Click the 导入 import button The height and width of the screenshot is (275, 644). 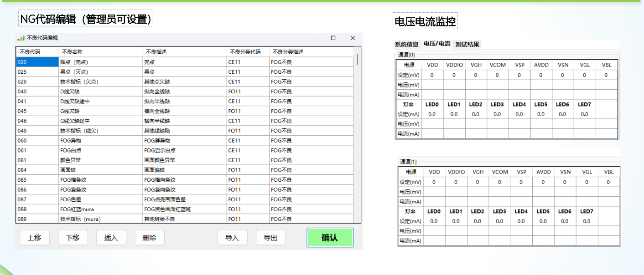tap(232, 238)
